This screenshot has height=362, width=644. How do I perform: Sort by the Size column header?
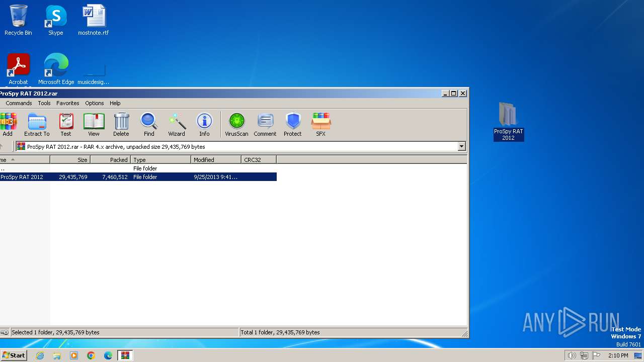tap(70, 160)
